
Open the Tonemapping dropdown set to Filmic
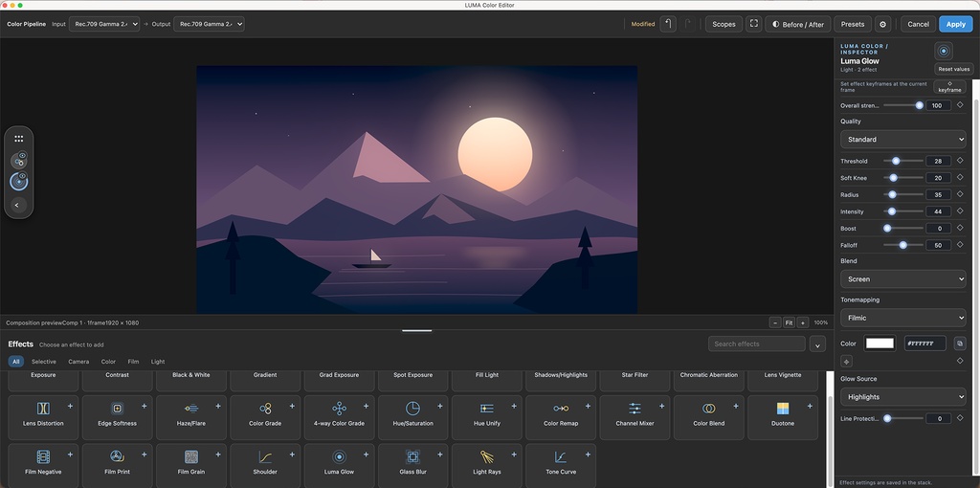[x=902, y=318]
